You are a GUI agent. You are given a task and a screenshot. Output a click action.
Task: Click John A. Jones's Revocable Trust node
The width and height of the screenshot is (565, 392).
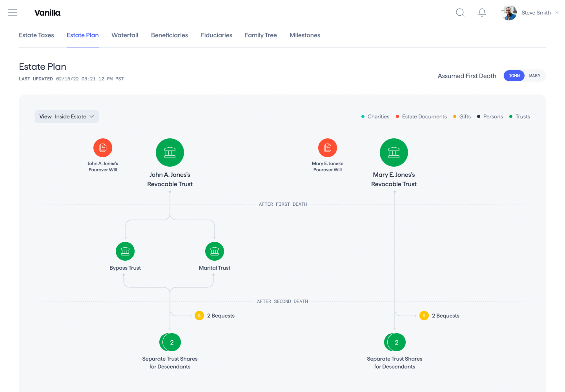(170, 152)
